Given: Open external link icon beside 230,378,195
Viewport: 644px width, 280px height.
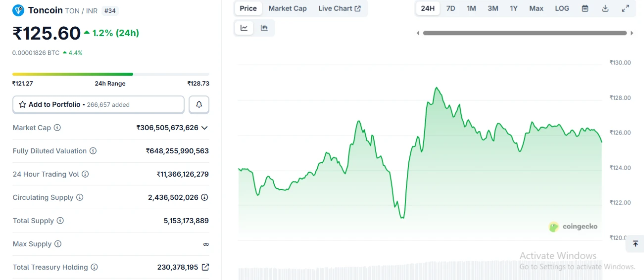Looking at the screenshot, I should [205, 267].
